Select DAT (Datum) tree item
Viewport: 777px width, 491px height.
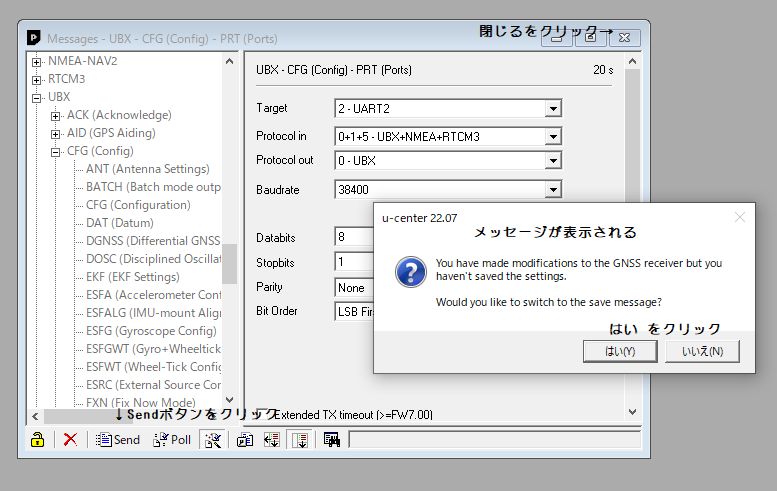coord(120,223)
